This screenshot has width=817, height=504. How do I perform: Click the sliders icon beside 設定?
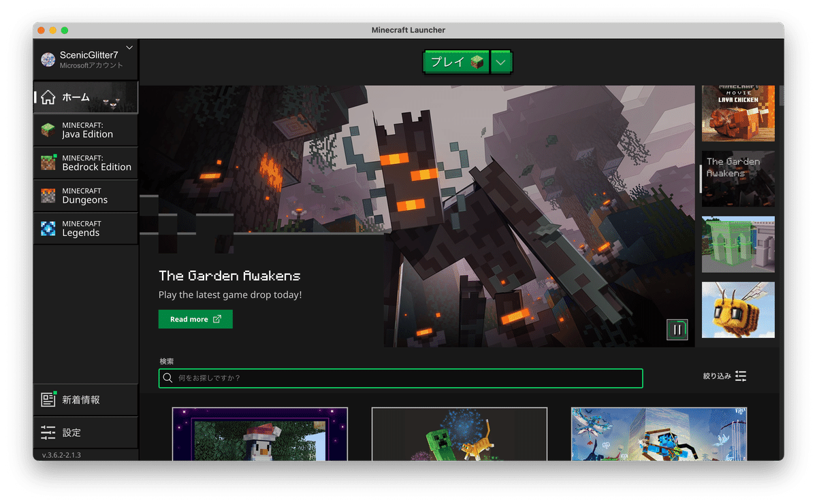pos(48,433)
